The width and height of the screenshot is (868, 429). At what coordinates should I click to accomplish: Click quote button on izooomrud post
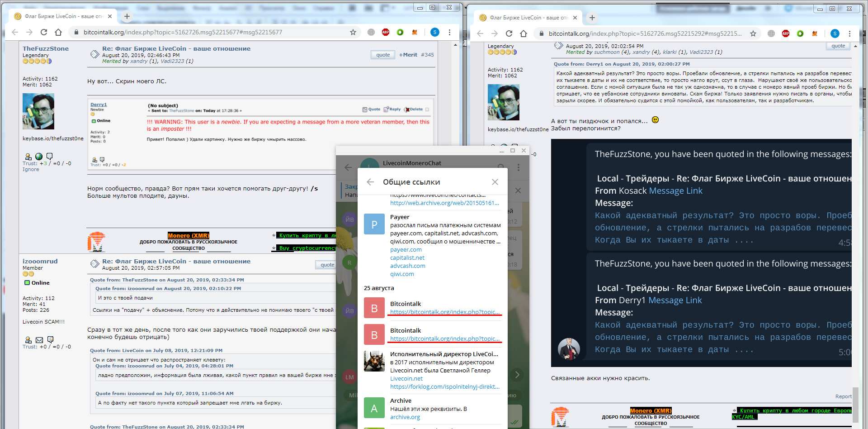point(326,265)
